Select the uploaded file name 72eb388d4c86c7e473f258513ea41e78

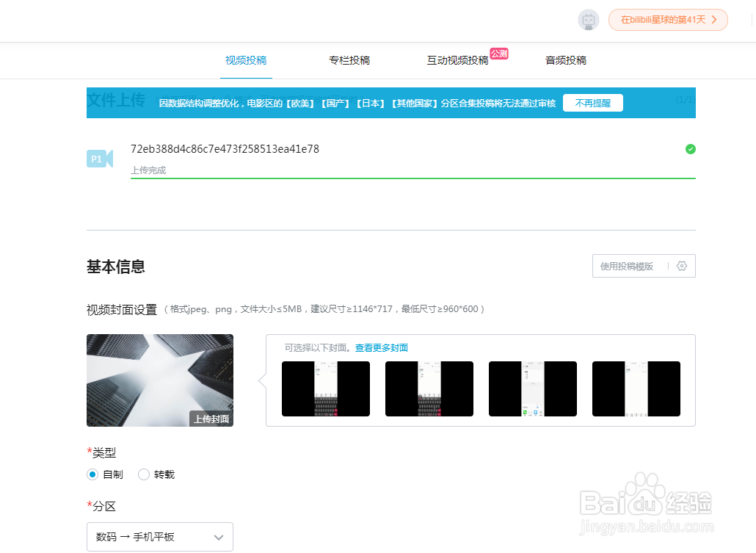pyautogui.click(x=225, y=149)
